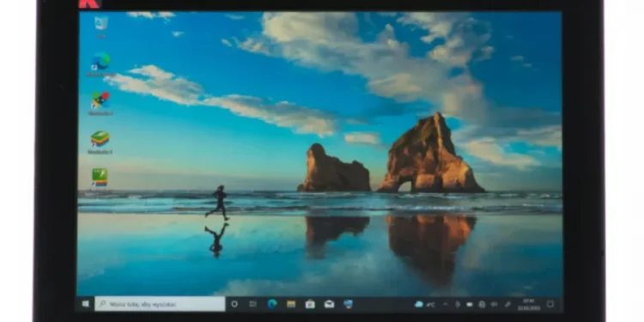The width and height of the screenshot is (644, 322).
Task: Open the BlueStacks X desktop shortcut
Action: tap(100, 104)
